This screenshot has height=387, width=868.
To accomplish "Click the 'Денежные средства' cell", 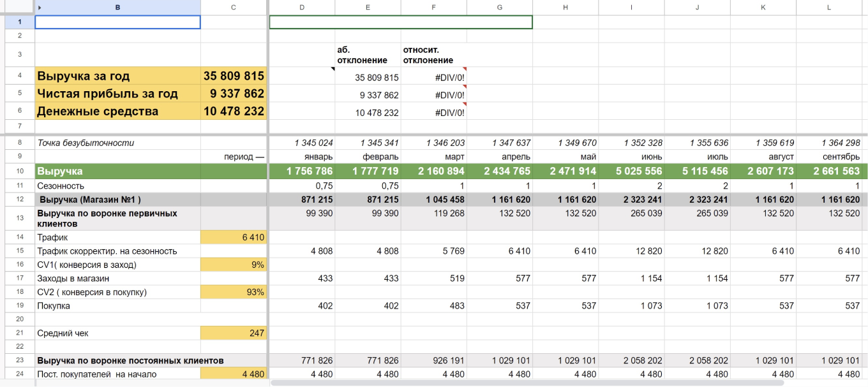I will coord(117,112).
